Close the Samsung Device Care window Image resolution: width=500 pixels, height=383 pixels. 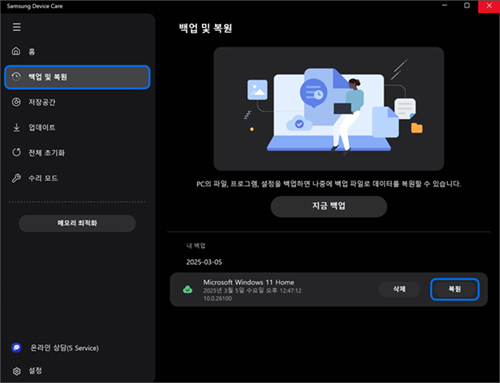click(489, 6)
